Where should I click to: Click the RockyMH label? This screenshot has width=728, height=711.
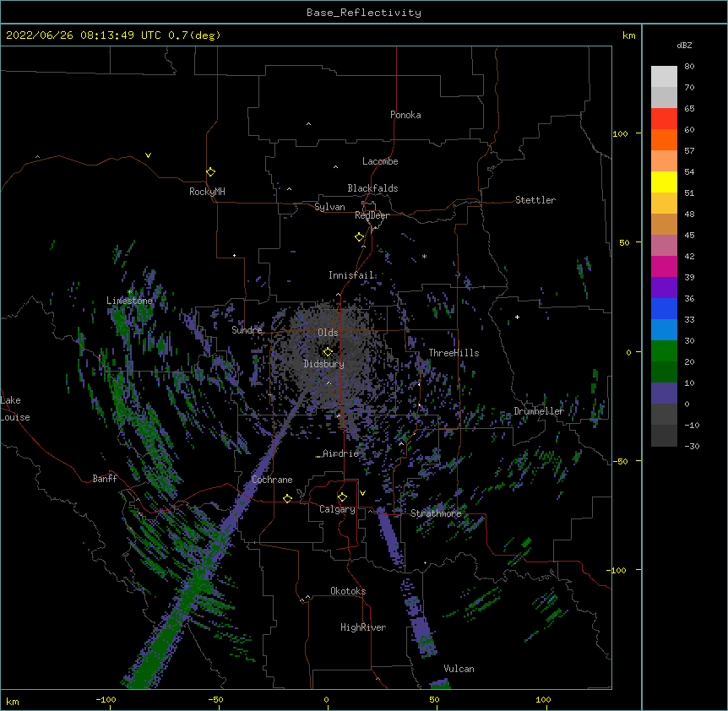coord(207,192)
